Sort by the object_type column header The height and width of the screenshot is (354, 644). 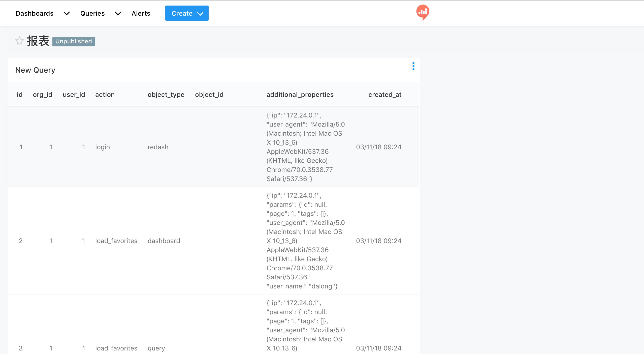[166, 95]
